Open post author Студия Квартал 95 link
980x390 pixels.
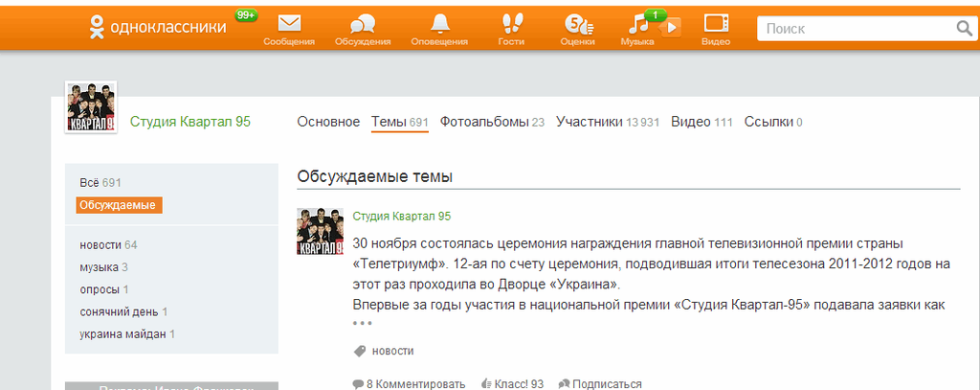click(x=401, y=217)
